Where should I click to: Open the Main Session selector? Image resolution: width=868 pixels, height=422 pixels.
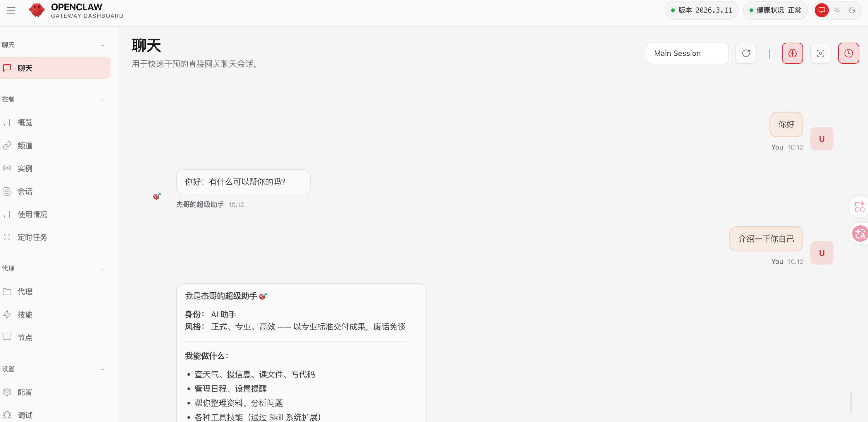[x=687, y=53]
